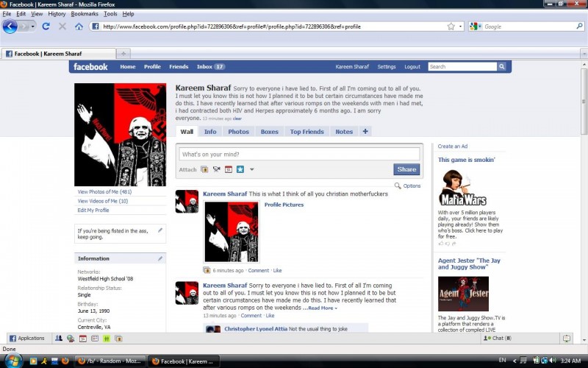
Task: Expand more attach options dropdown arrow
Action: tap(252, 169)
